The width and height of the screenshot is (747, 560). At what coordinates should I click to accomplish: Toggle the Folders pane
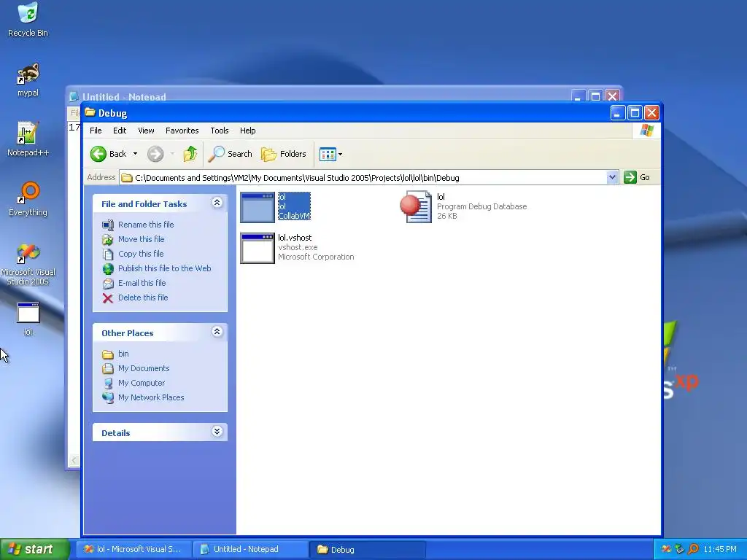(x=284, y=154)
